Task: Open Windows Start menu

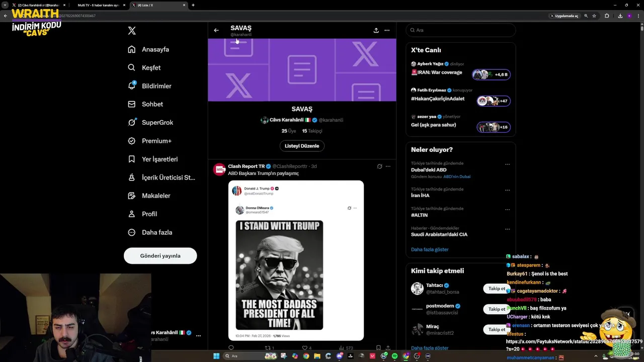Action: click(216, 356)
